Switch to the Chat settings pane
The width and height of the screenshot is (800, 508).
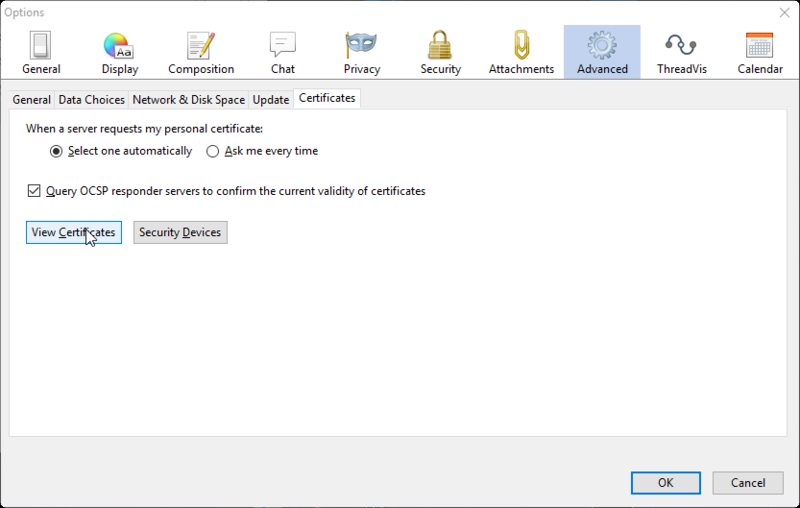[283, 52]
